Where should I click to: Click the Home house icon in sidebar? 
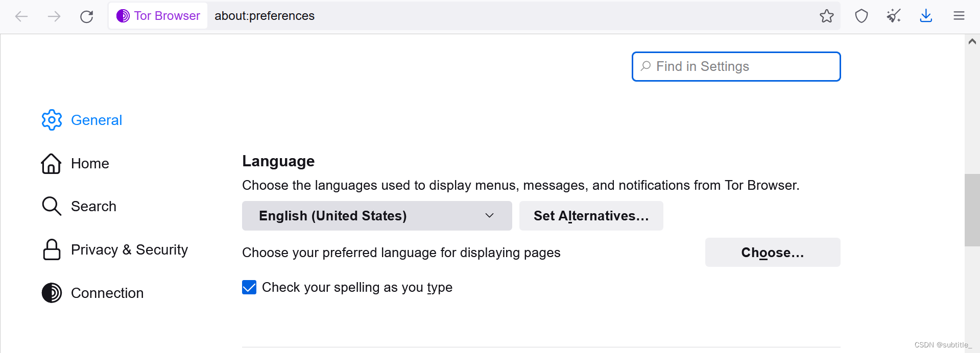point(51,163)
